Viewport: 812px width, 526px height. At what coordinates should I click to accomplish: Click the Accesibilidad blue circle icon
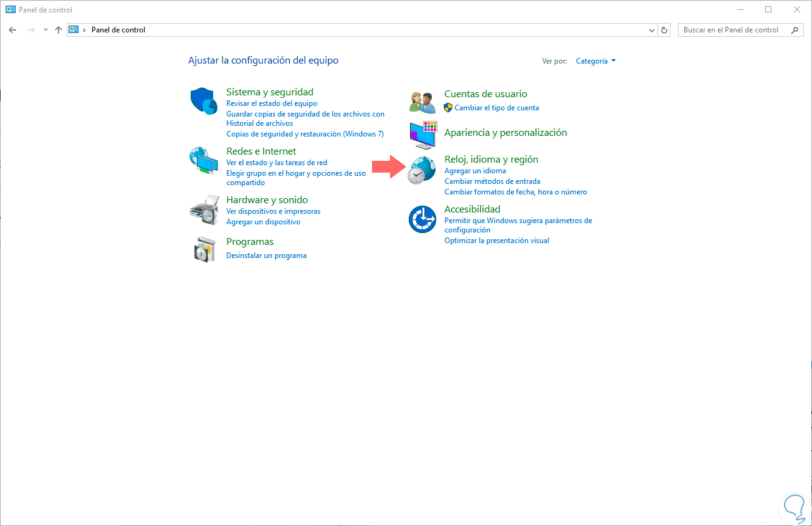[x=422, y=219]
